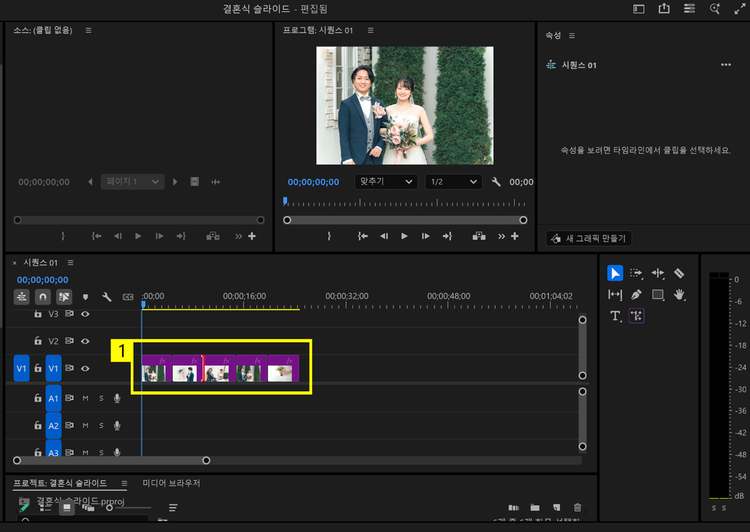Toggle full screen video icon in header
This screenshot has height=532, width=750.
coord(739,9)
